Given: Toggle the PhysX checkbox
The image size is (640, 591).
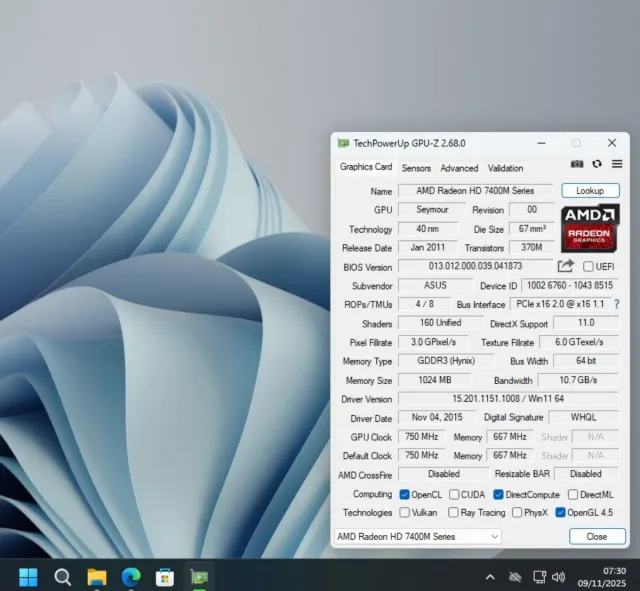Looking at the screenshot, I should point(517,513).
